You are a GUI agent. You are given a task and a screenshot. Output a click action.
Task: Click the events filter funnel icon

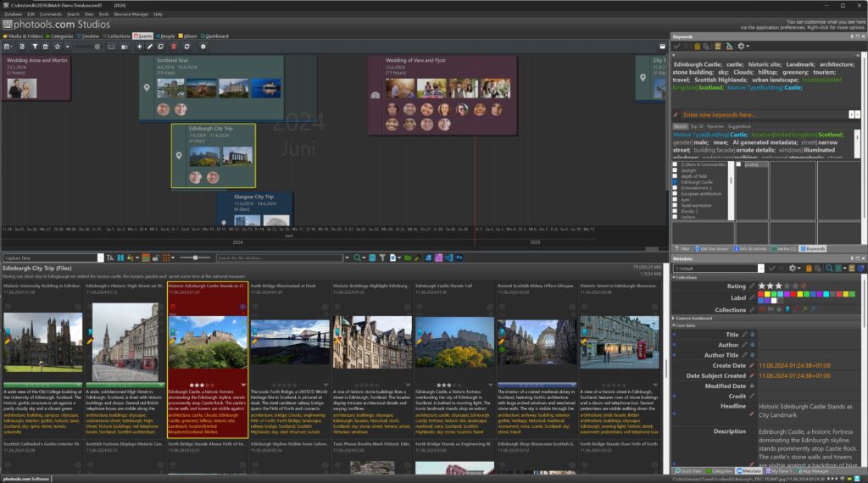coord(34,47)
